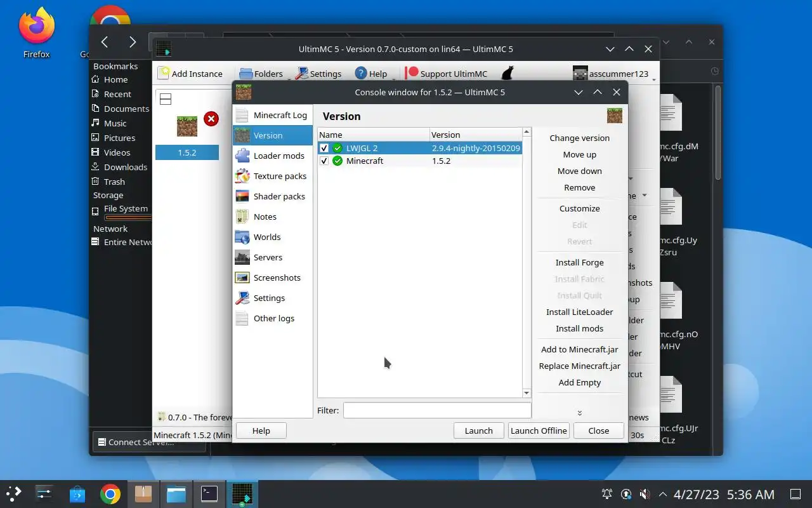Click the Screenshots picture icon
The width and height of the screenshot is (812, 508).
242,277
